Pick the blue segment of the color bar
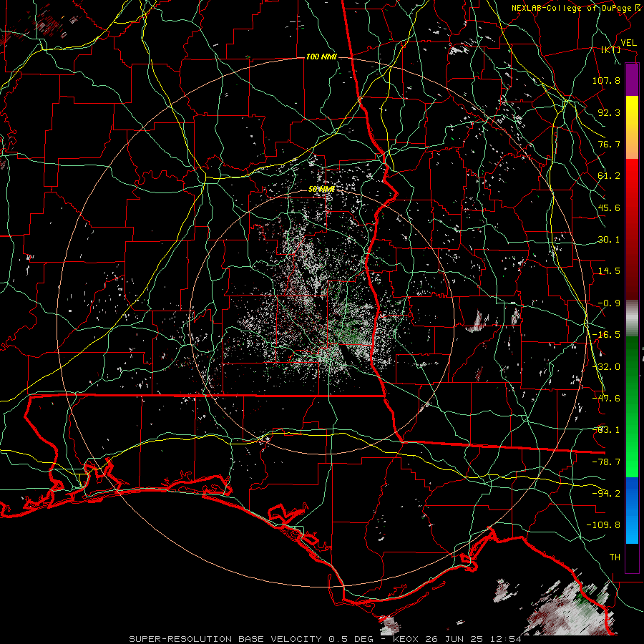The width and height of the screenshot is (644, 644). [632, 510]
